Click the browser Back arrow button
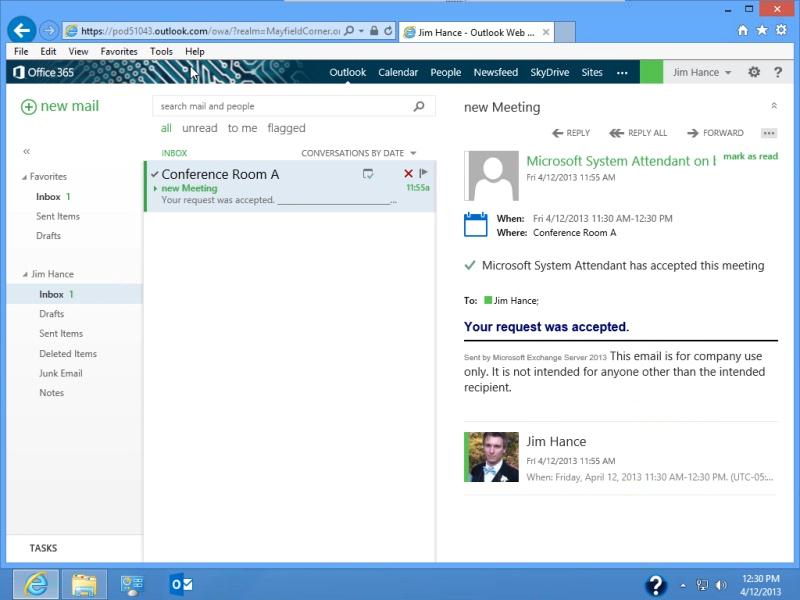 [x=21, y=31]
